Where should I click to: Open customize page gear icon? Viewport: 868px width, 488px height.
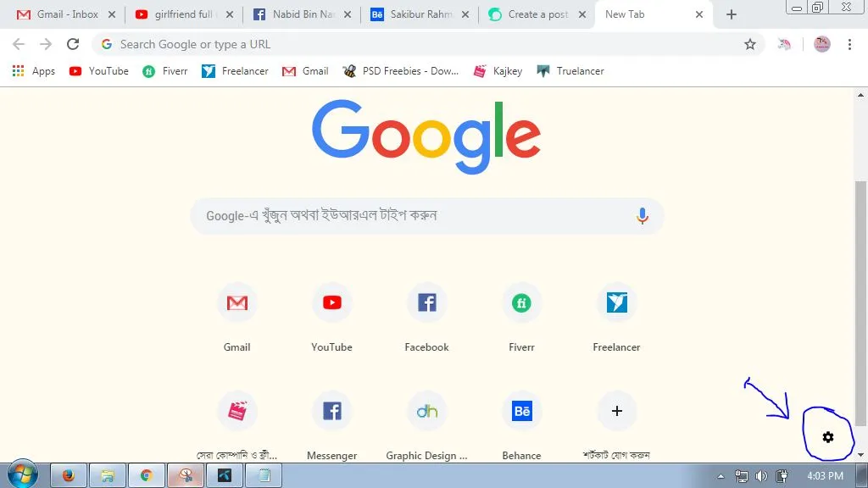point(828,438)
